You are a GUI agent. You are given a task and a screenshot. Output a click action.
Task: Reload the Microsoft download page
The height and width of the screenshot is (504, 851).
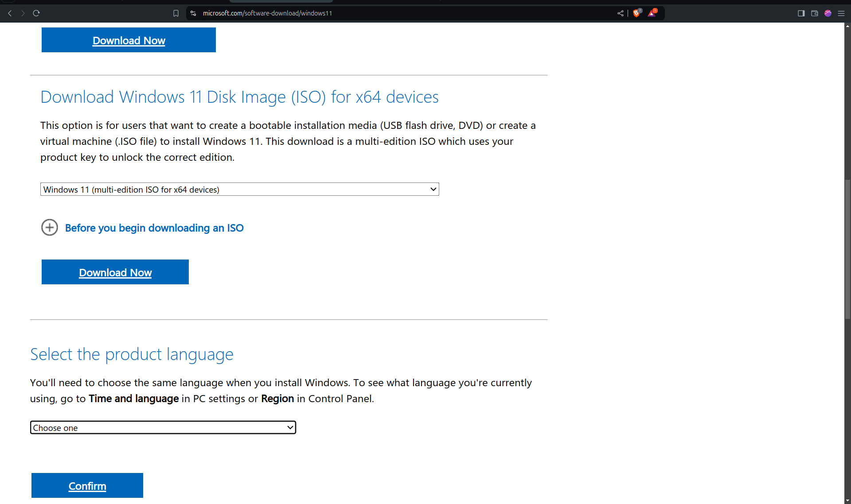tap(36, 13)
